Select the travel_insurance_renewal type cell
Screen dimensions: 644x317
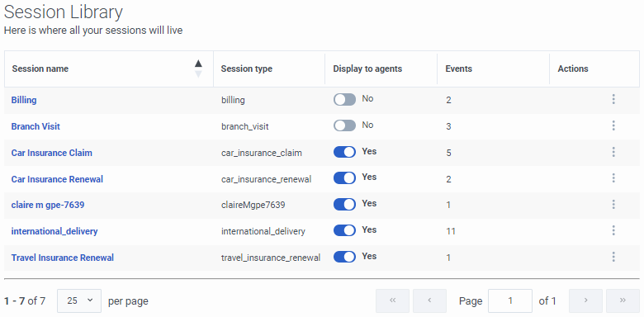tap(271, 258)
